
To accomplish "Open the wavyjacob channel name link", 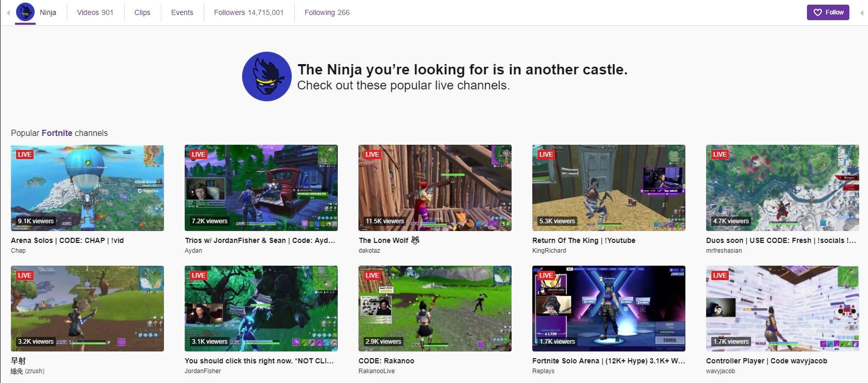I will tap(721, 371).
